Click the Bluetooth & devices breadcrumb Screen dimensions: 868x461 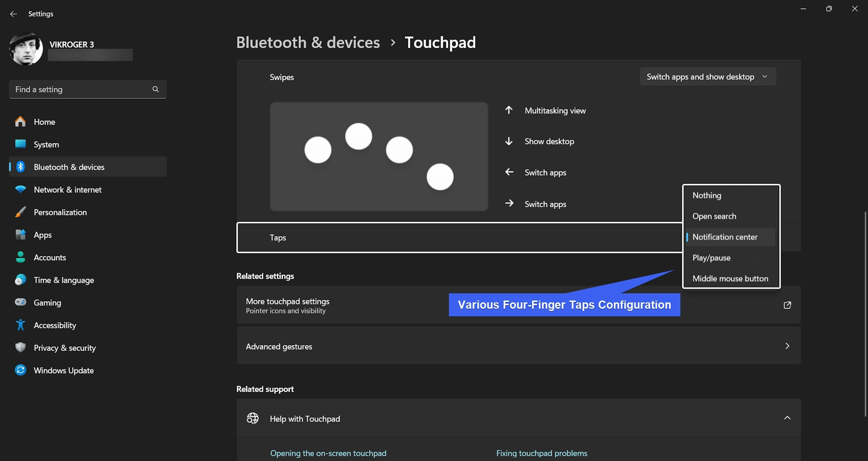pyautogui.click(x=308, y=42)
